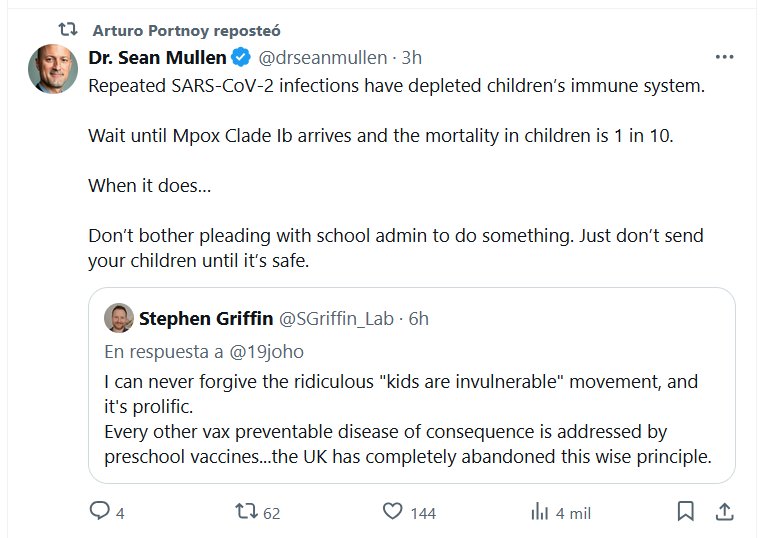Bookmark this tweet
Viewport: 762px width, 538px height.
[x=685, y=511]
